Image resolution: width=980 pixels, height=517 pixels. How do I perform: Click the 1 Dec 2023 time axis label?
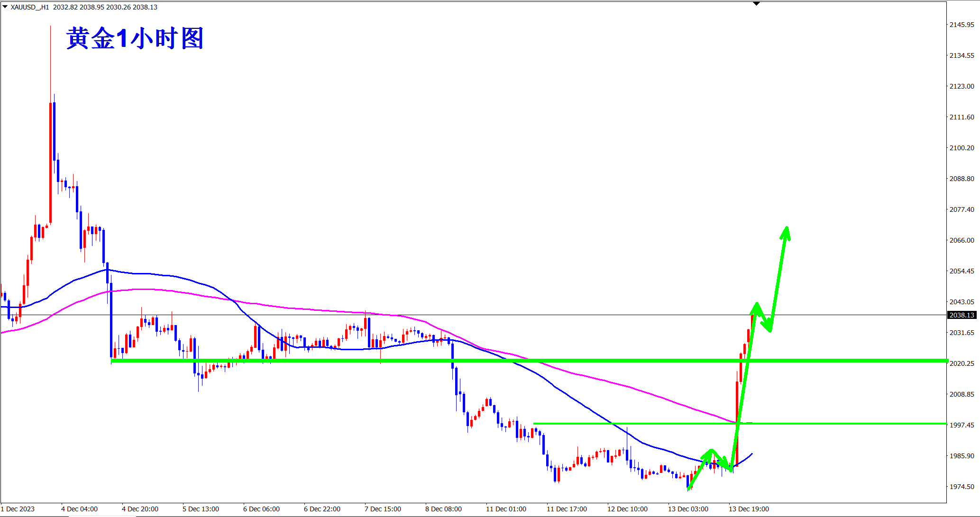pos(18,509)
